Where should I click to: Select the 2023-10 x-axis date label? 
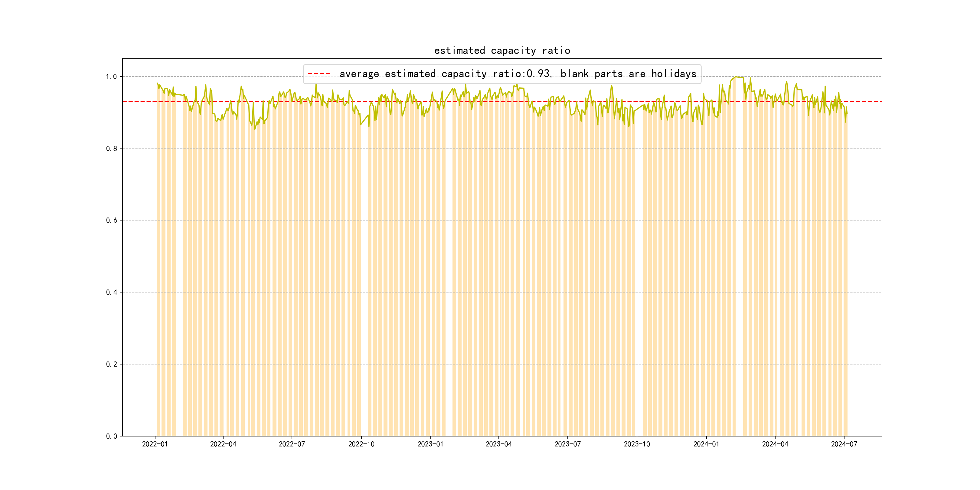(637, 444)
